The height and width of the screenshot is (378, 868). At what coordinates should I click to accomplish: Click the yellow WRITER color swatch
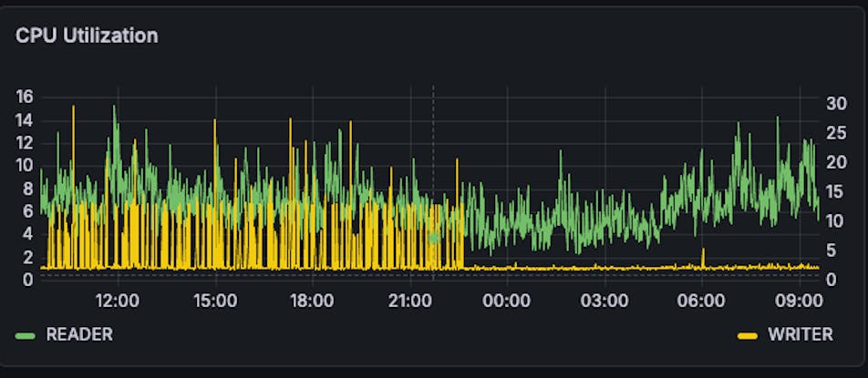click(748, 335)
